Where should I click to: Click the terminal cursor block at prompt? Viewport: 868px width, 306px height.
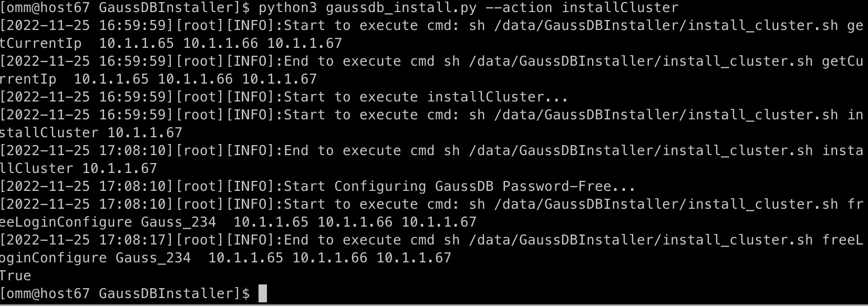(x=263, y=293)
